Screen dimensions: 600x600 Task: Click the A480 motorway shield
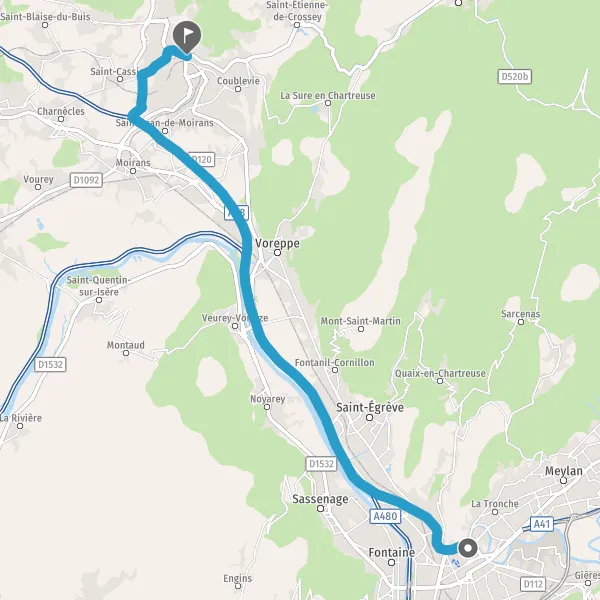point(385,516)
